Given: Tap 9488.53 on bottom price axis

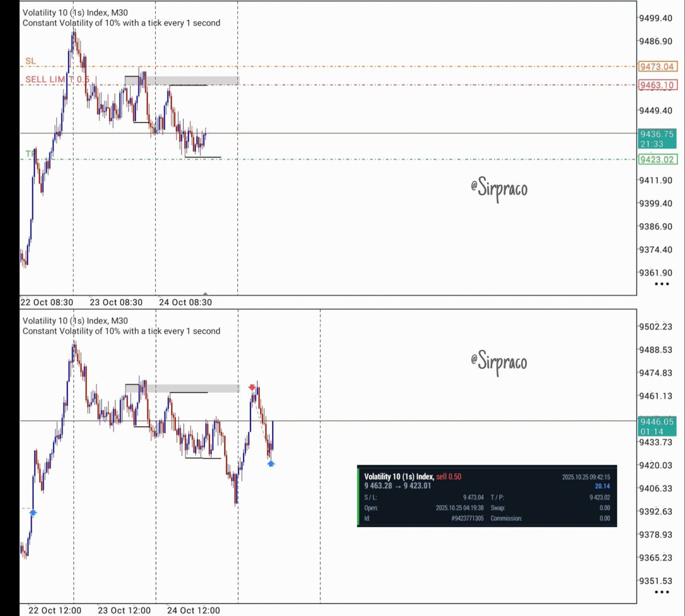Looking at the screenshot, I should 655,349.
